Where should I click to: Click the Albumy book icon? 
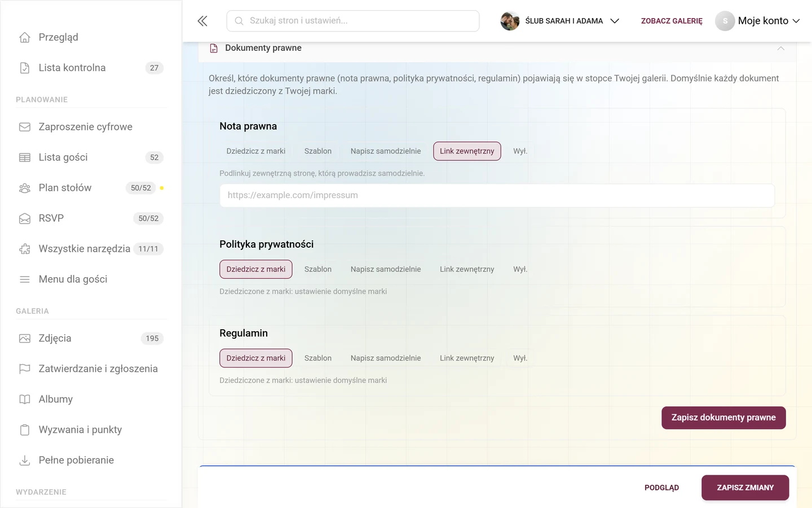25,400
